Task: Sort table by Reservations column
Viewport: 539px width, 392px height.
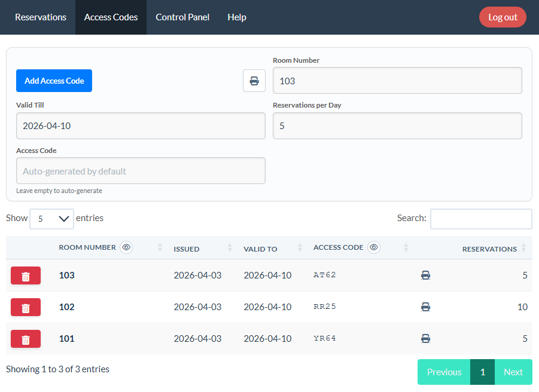Action: pos(489,249)
